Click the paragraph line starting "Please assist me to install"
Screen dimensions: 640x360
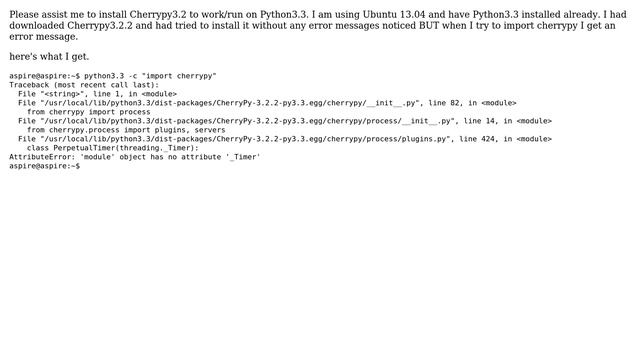[x=318, y=15]
